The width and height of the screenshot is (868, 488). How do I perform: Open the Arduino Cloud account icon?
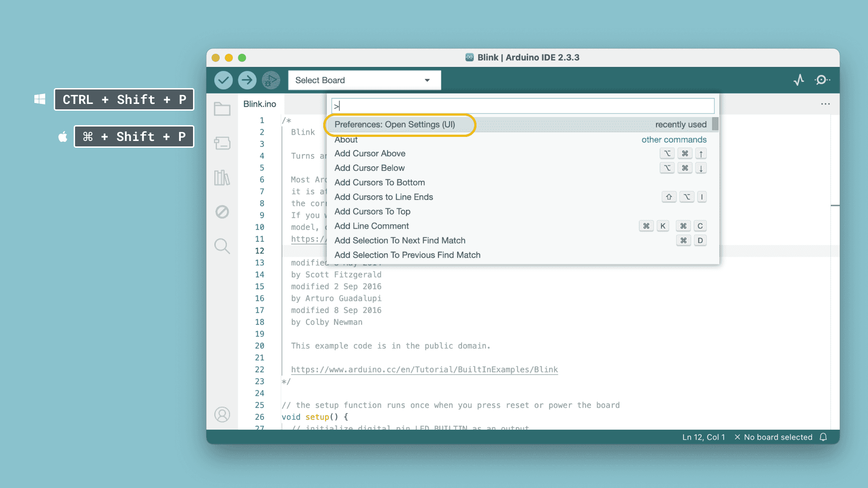click(222, 414)
